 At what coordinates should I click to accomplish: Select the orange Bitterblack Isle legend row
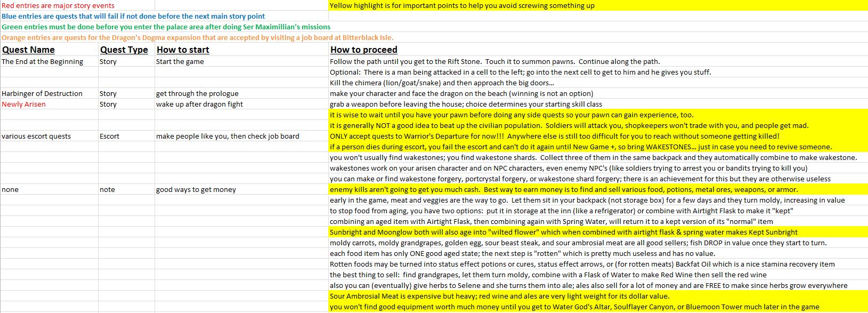click(x=198, y=37)
